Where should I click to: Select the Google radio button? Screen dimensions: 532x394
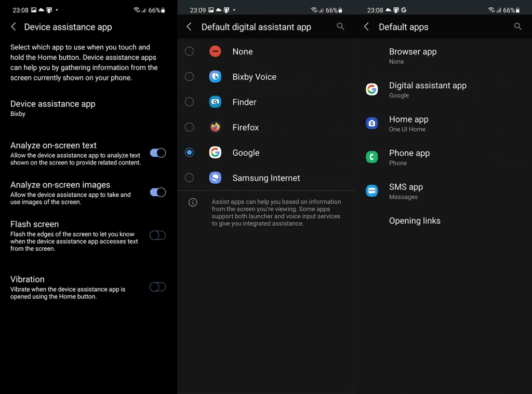click(189, 153)
